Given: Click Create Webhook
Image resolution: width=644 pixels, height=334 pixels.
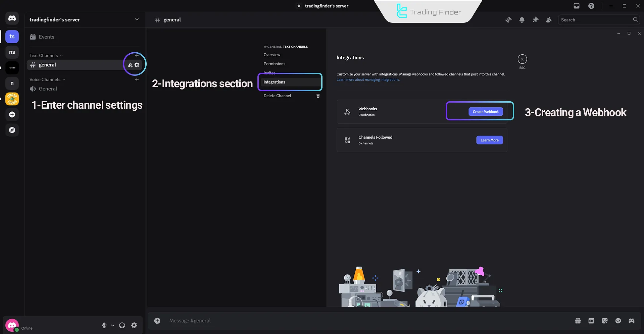Looking at the screenshot, I should [x=485, y=111].
